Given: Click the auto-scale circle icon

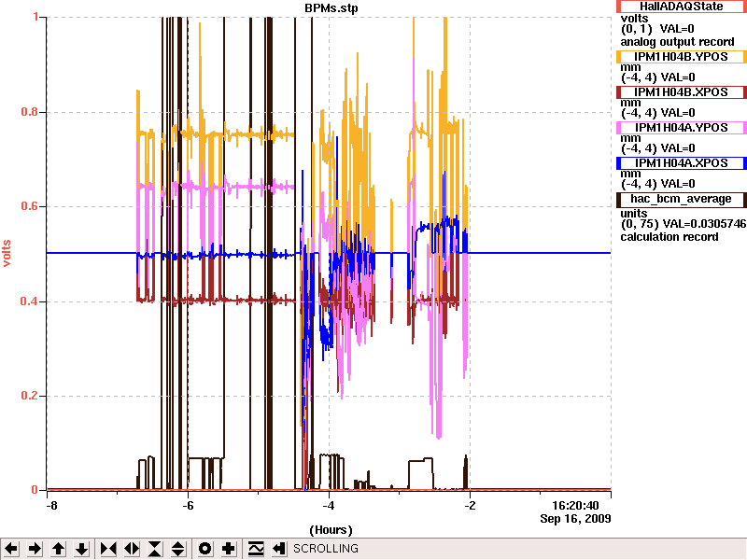Looking at the screenshot, I should [204, 549].
